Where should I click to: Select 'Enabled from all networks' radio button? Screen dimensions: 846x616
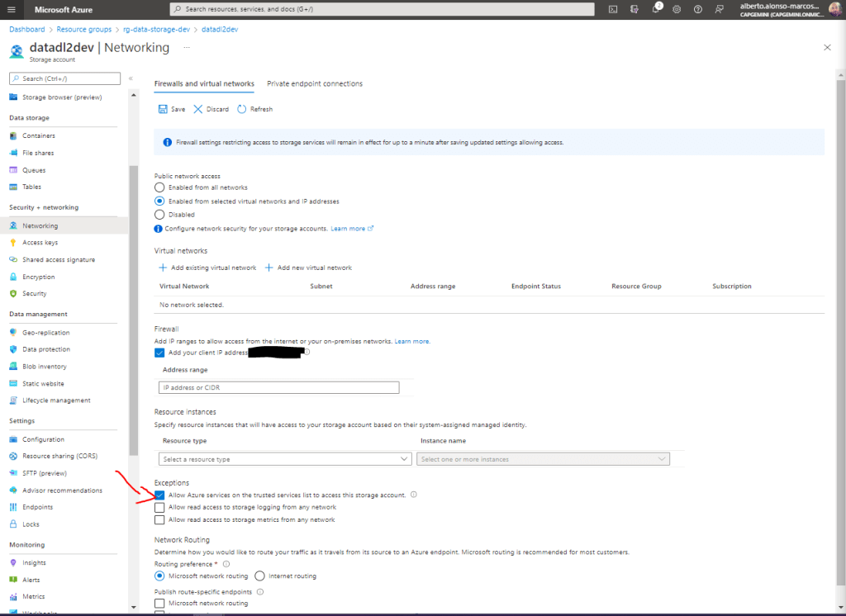(160, 187)
